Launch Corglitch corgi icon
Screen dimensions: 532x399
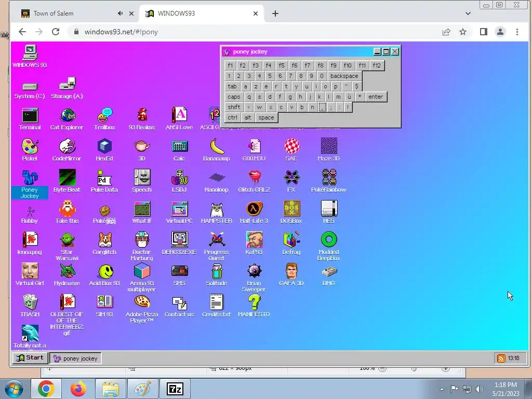click(x=104, y=244)
